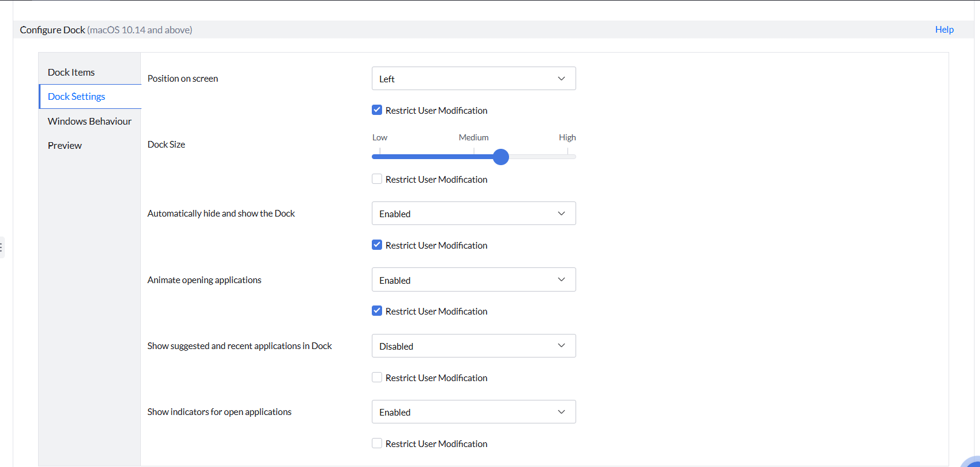Click the Dock Size slider handle
The image size is (980, 467).
501,157
